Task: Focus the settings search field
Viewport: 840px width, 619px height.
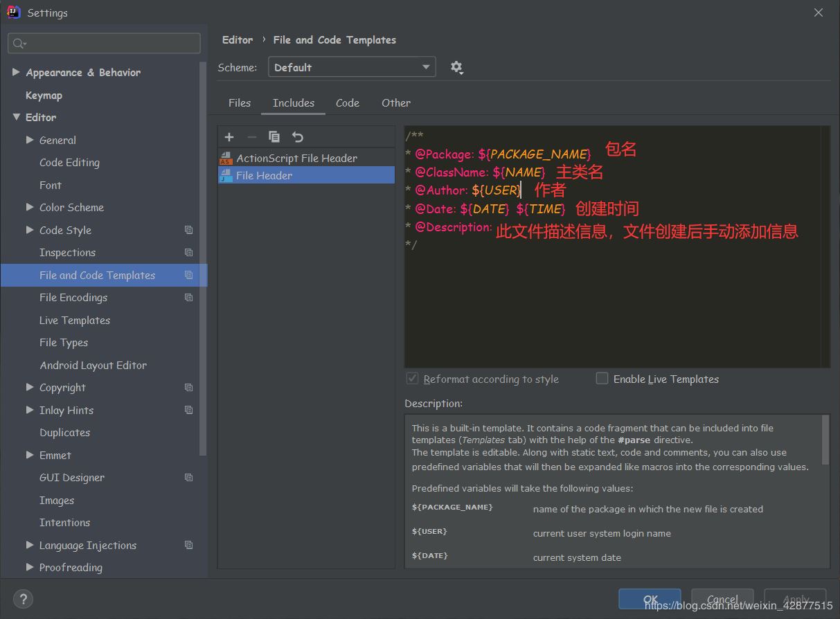Action: click(104, 43)
